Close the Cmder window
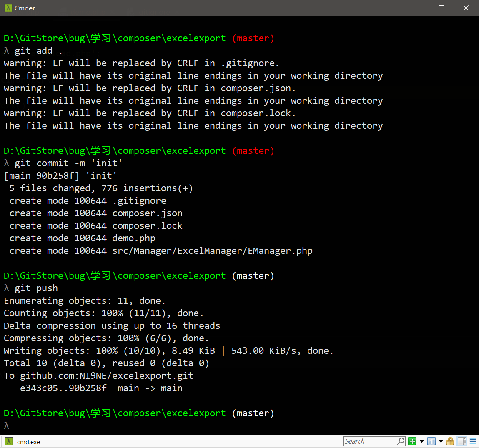 coord(466,8)
